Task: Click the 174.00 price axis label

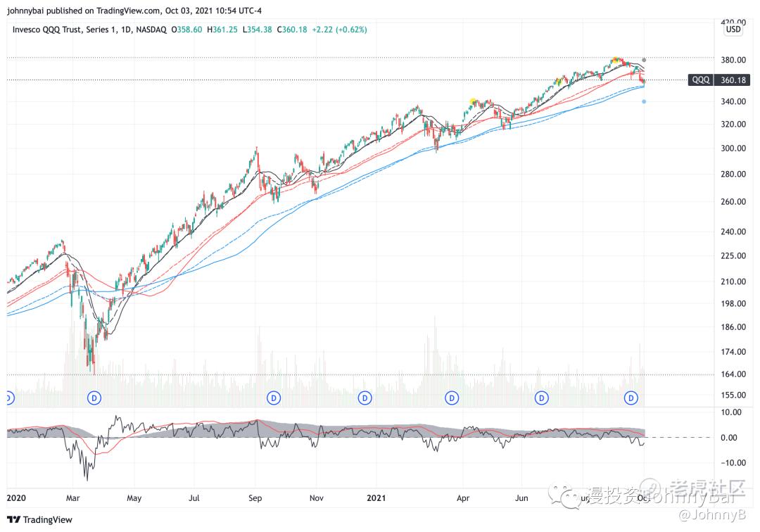Action: coord(733,352)
